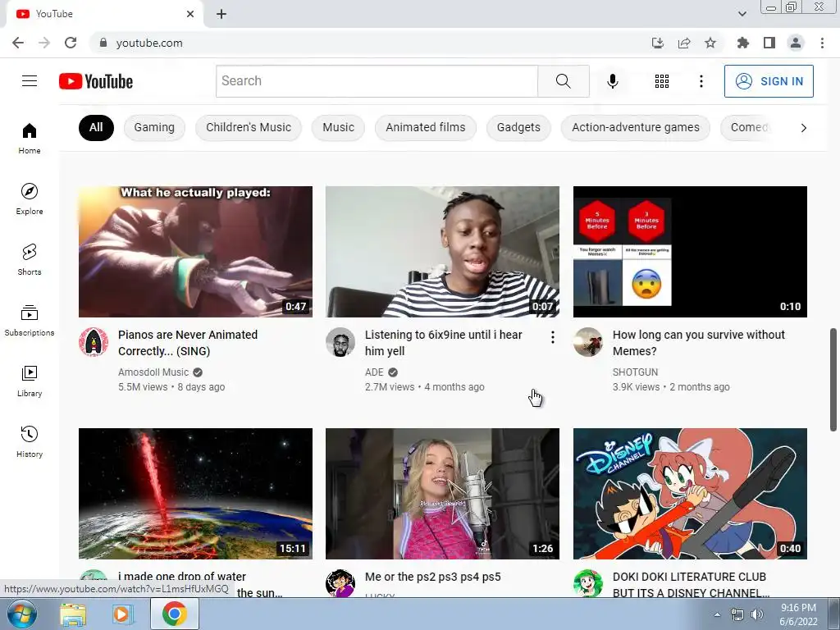
Task: Open Pianos are Never Animated Correctly title
Action: [188, 343]
